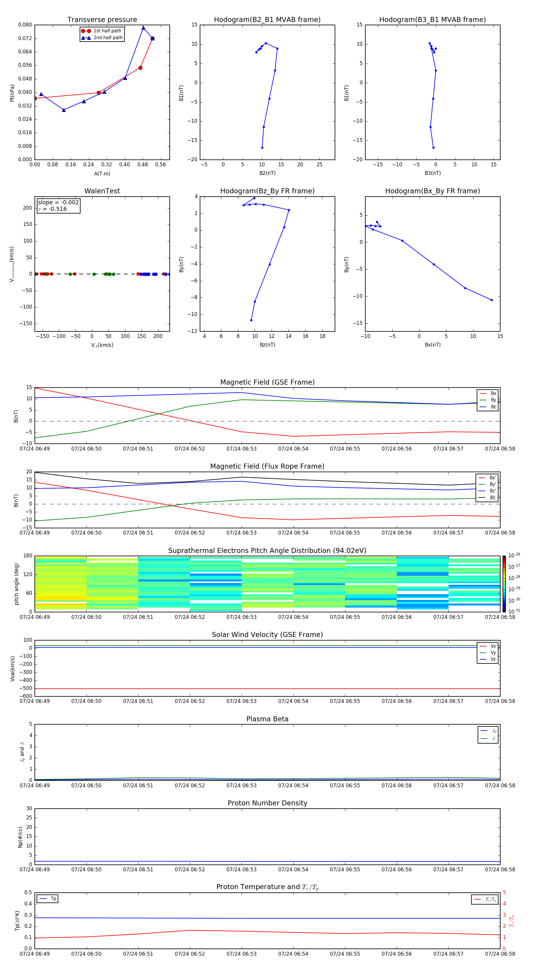Click the 'Plasma Beta' plot title
Screen dimensions: 535x980
coord(267,719)
